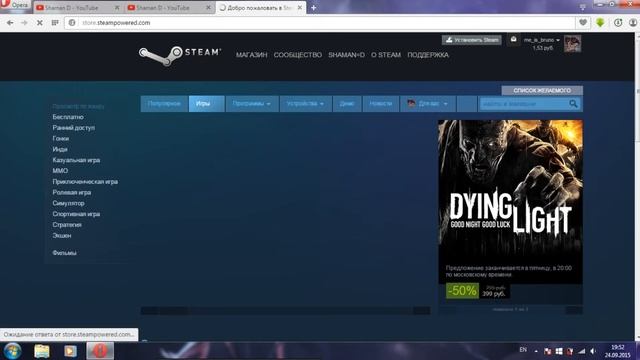Screen dimensions: 640x360
Task: Click the Install Steam button
Action: click(x=471, y=40)
